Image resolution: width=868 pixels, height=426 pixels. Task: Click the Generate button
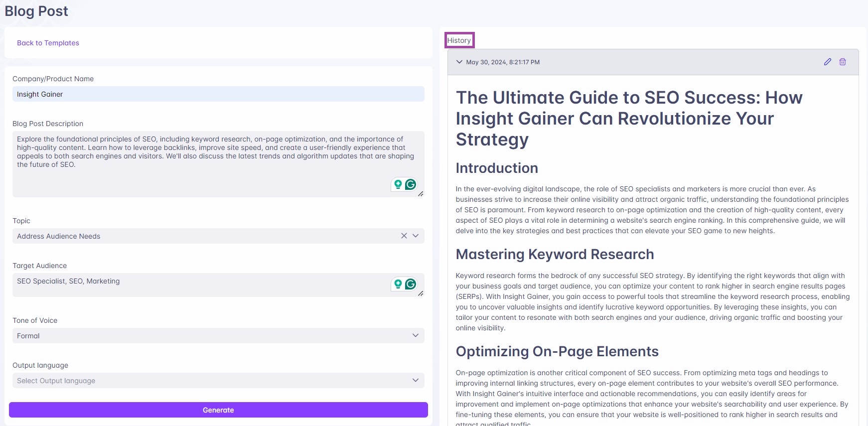coord(218,410)
